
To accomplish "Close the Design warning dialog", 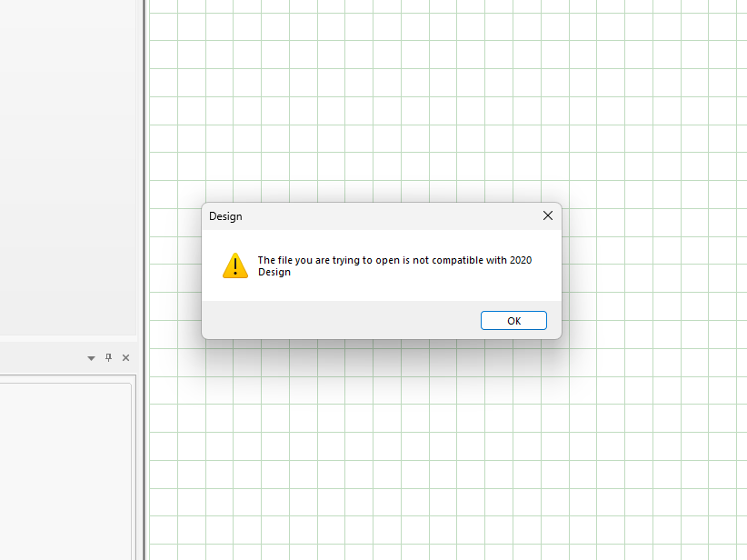I will point(548,215).
